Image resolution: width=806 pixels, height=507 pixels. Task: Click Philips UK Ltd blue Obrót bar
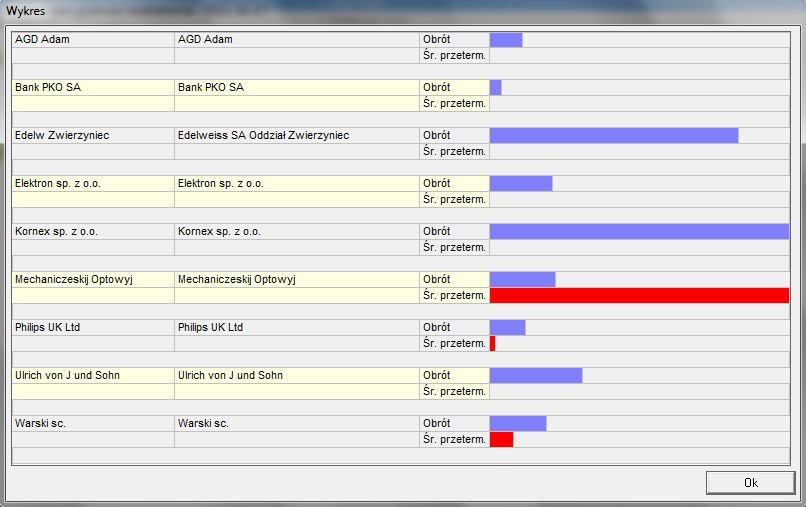[x=507, y=328]
